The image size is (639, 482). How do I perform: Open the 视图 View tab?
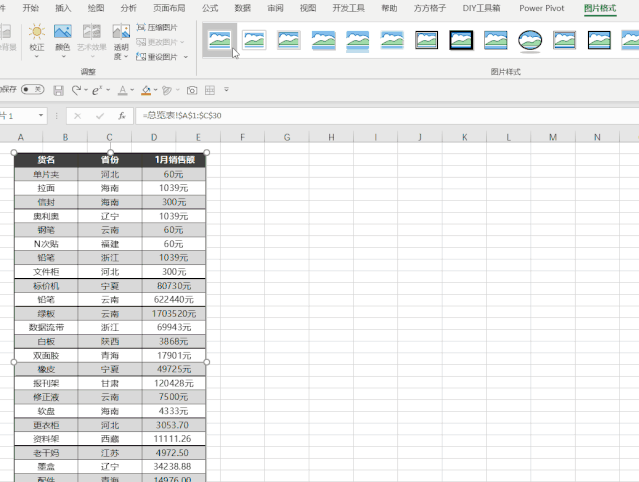tap(308, 8)
